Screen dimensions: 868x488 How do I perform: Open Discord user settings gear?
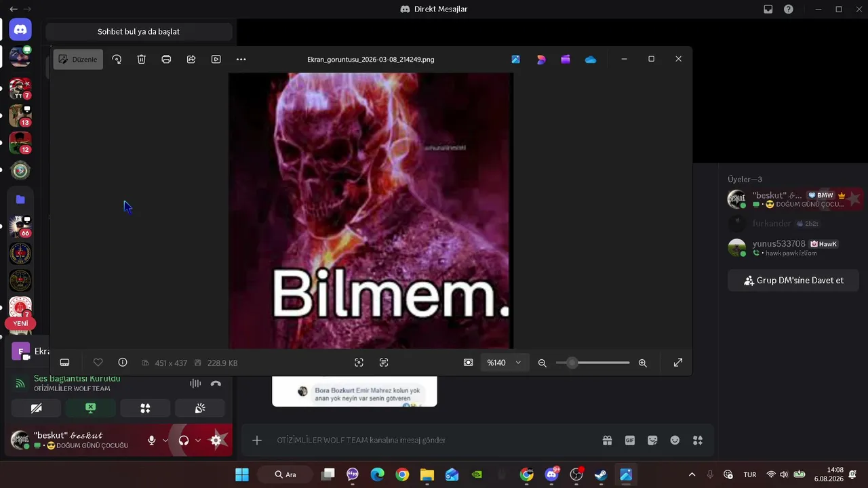pos(216,441)
